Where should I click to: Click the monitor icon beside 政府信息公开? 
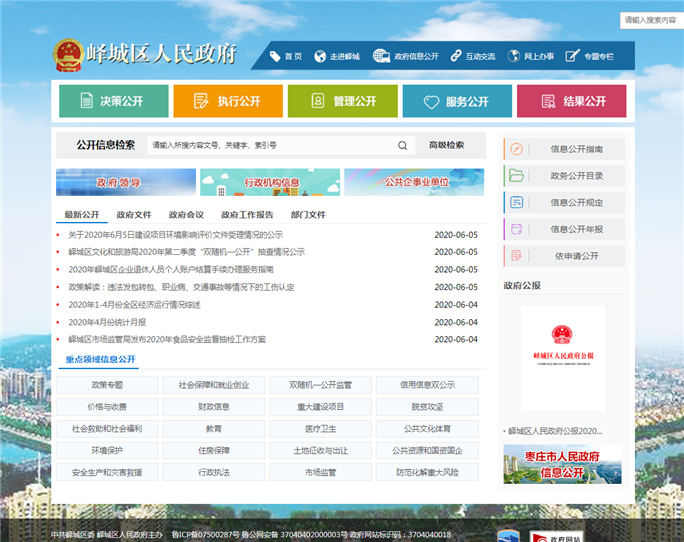pos(381,56)
